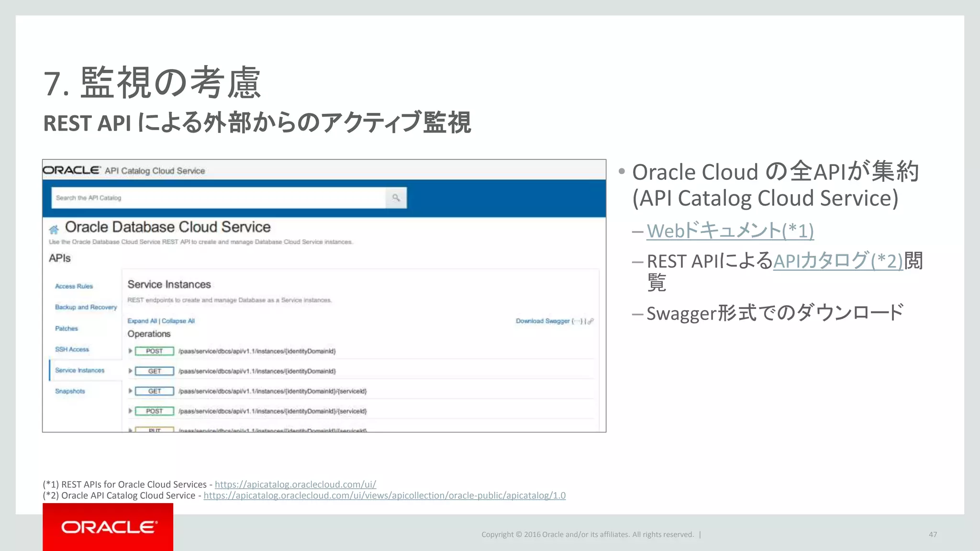Click the GET instances serviceId path text

[272, 391]
